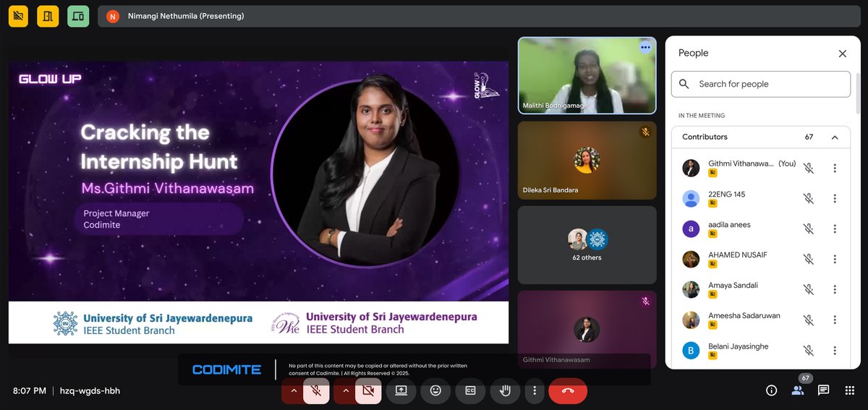Click the yellow door icon in top bar
The width and height of the screenshot is (868, 410).
[48, 16]
